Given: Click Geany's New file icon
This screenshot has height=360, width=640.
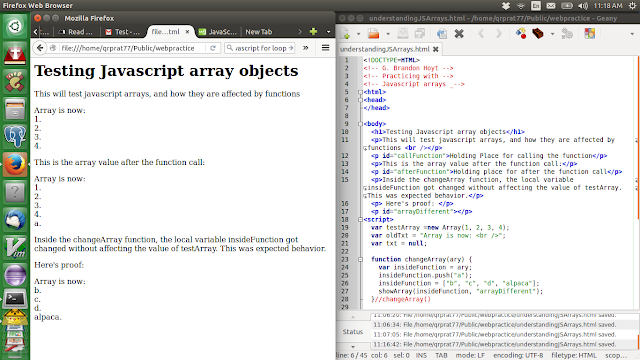Looking at the screenshot, I should click(x=345, y=33).
